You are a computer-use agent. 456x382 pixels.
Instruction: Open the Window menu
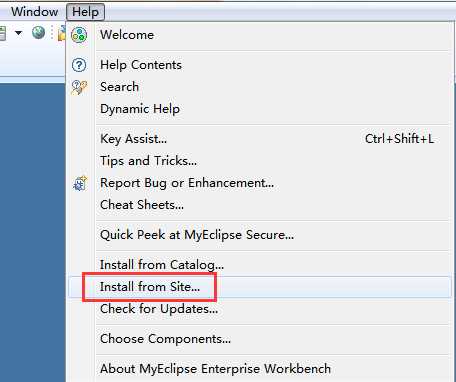click(34, 12)
